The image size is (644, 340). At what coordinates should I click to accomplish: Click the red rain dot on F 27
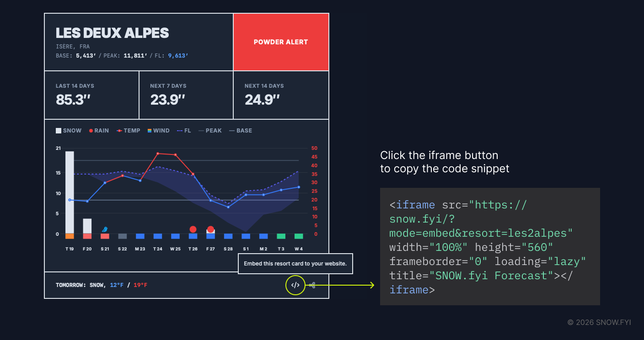(210, 229)
